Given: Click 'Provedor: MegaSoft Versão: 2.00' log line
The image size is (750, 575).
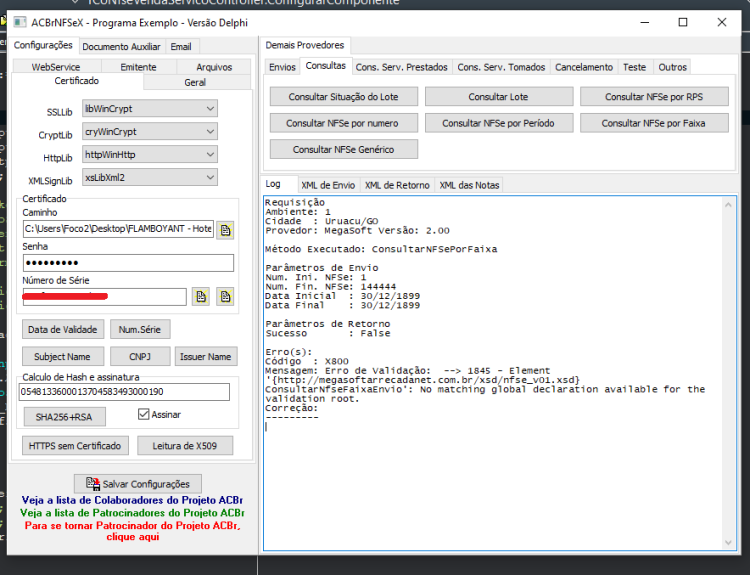Looking at the screenshot, I should [357, 231].
